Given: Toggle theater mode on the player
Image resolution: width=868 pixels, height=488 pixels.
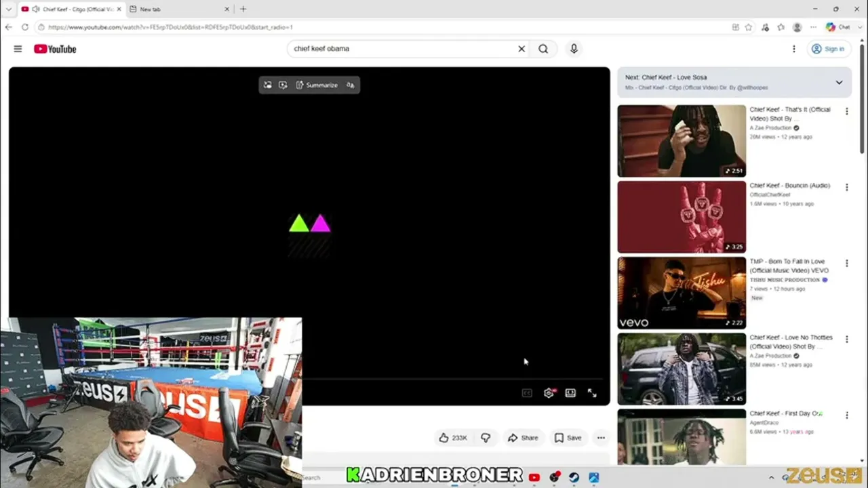Looking at the screenshot, I should click(570, 393).
